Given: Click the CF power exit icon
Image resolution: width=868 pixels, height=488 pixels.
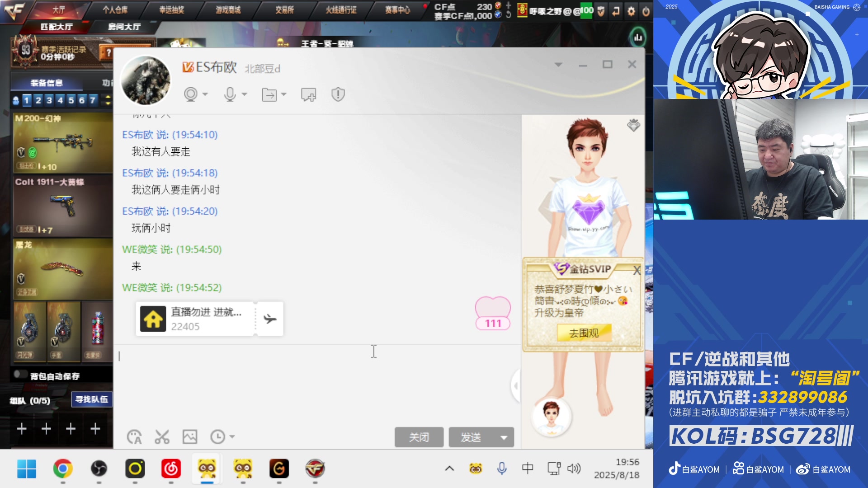Looking at the screenshot, I should point(646,11).
